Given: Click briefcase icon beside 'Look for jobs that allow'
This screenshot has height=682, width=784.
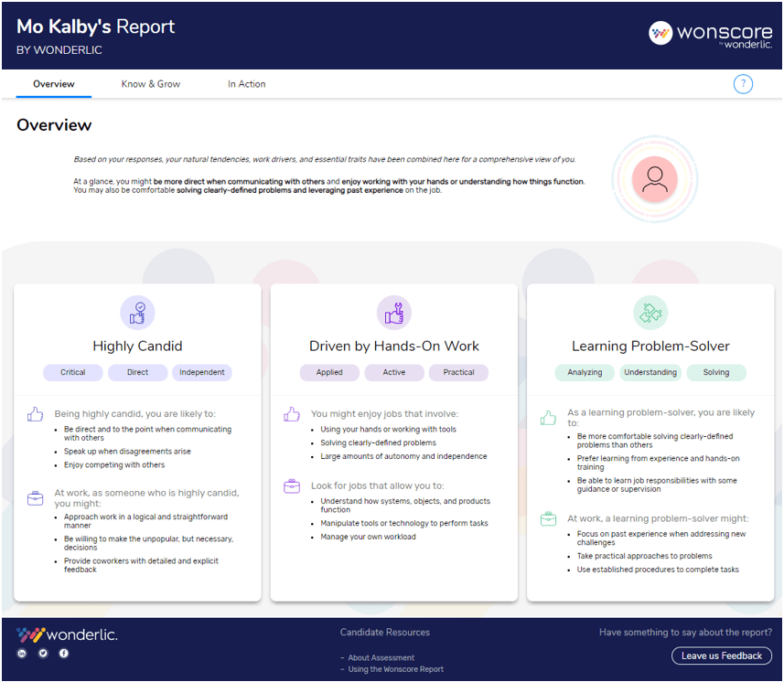Looking at the screenshot, I should [292, 485].
